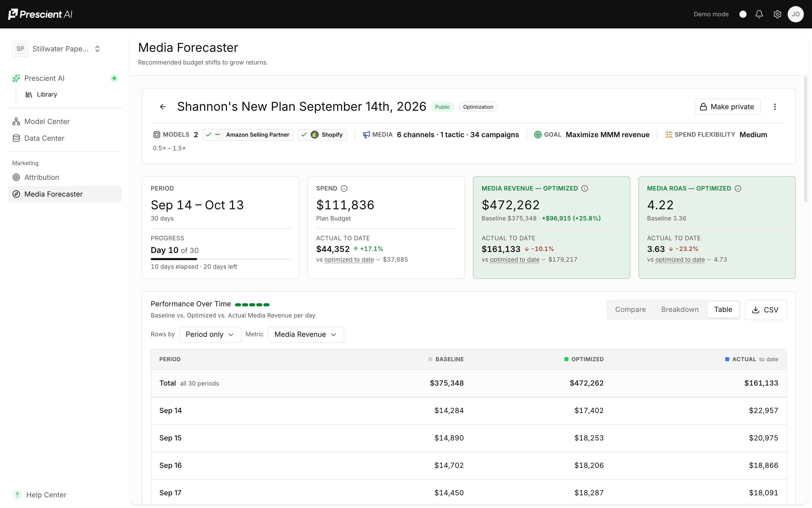Click the back arrow beside the plan title

pos(163,107)
